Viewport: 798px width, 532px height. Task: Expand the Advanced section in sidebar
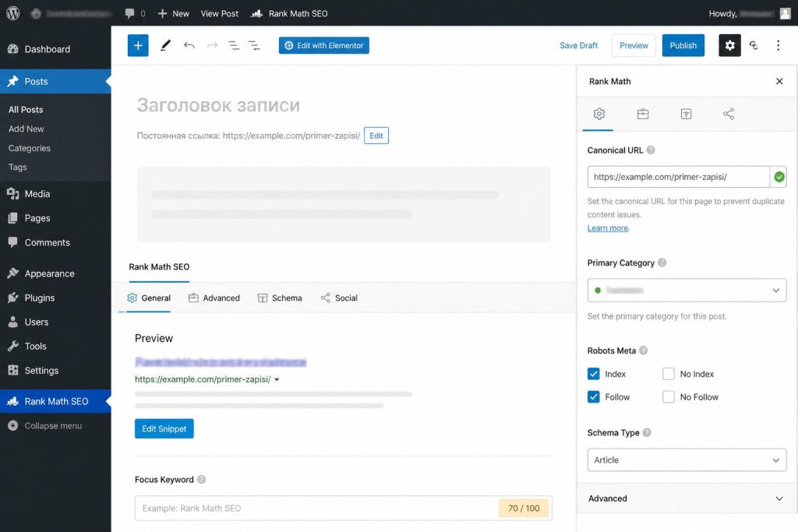click(687, 499)
